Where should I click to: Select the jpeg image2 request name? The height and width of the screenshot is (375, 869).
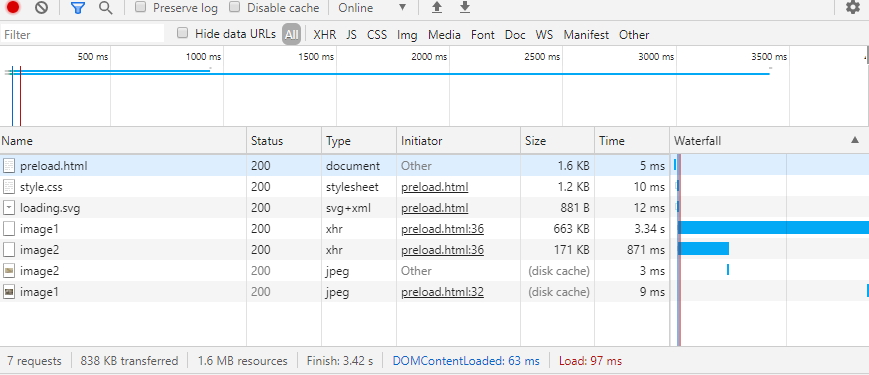[x=39, y=271]
